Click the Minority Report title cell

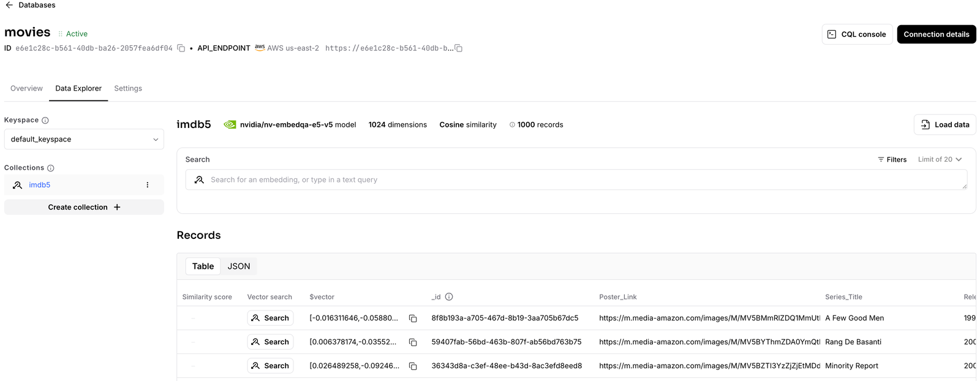(x=851, y=366)
